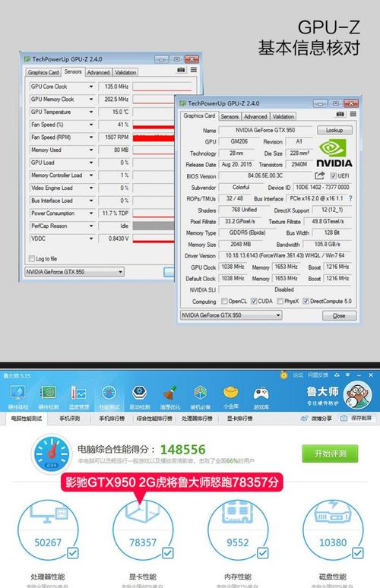
Task: Click 磁盘性能 circle with 10380 score
Action: (333, 530)
